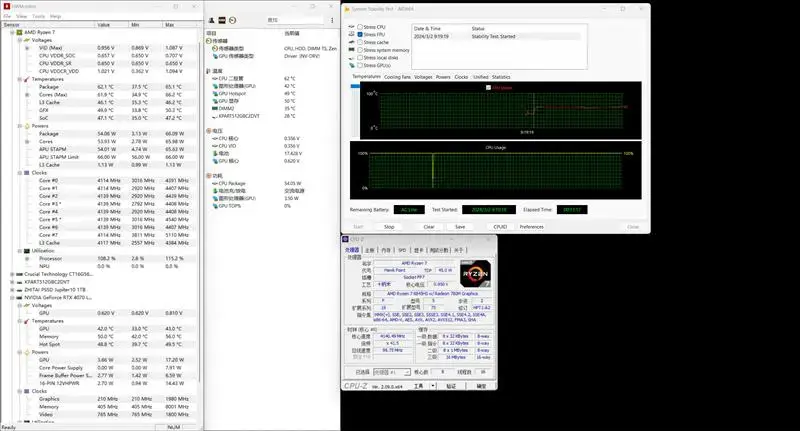Image resolution: width=800 pixels, height=431 pixels.
Task: Click the DIMM2 memory module icon
Action: pyautogui.click(x=215, y=109)
